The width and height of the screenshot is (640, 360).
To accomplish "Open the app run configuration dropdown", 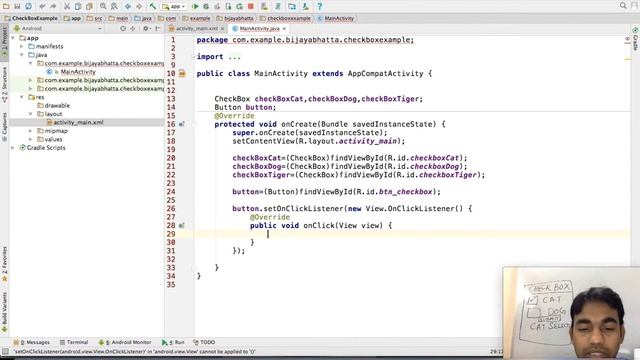I will (x=174, y=6).
